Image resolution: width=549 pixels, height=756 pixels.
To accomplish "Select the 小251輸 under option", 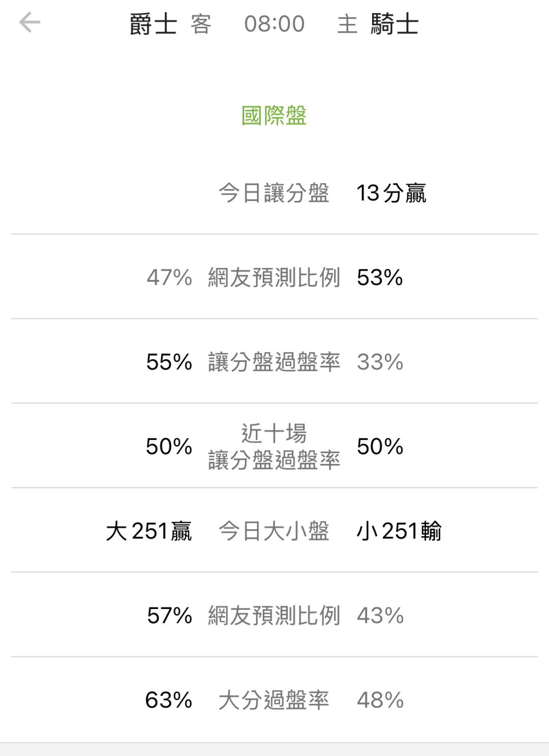I will tap(399, 531).
